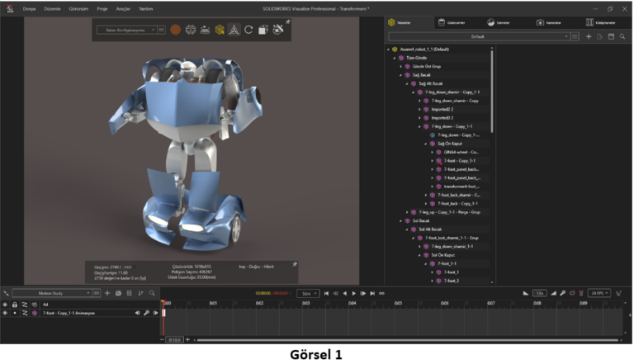Viewport: 634px width, 364px height.
Task: Click the turntable icon in viewport toolbar
Action: point(205,30)
